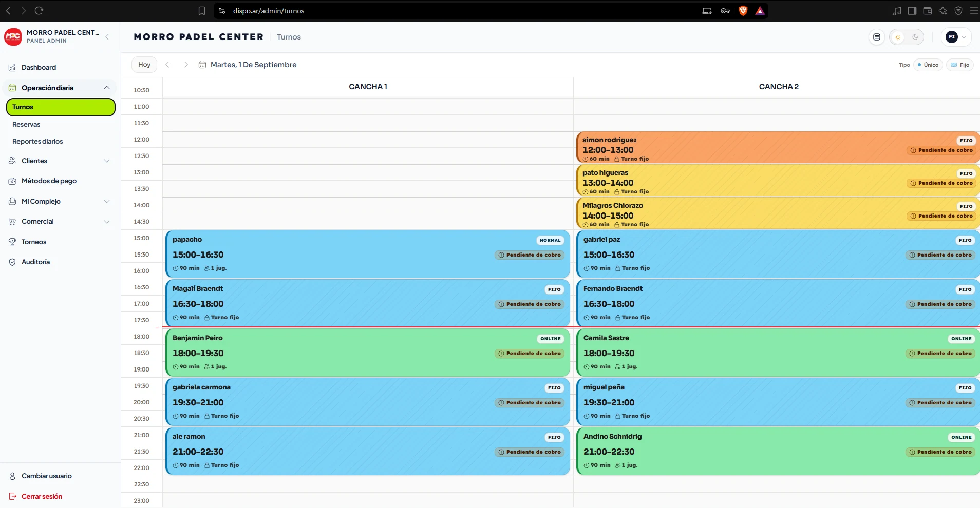
Task: Switch to light theme sun toggle
Action: pyautogui.click(x=898, y=37)
